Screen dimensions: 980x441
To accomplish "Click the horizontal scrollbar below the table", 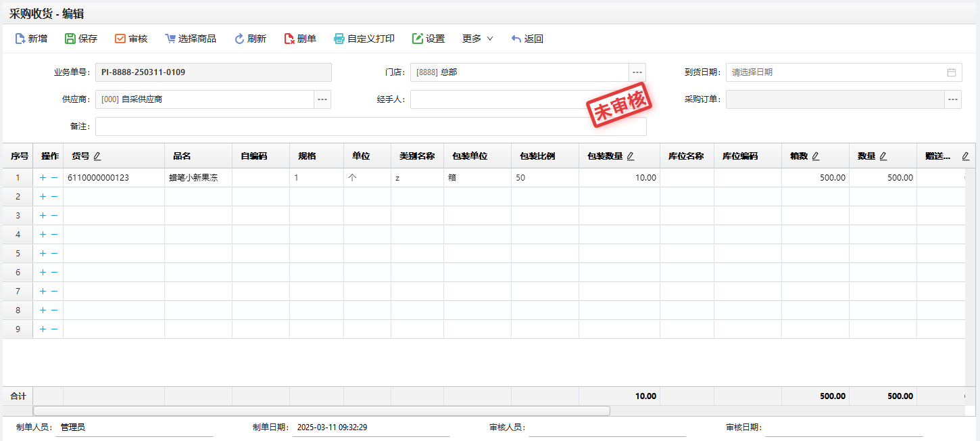I will [x=321, y=411].
